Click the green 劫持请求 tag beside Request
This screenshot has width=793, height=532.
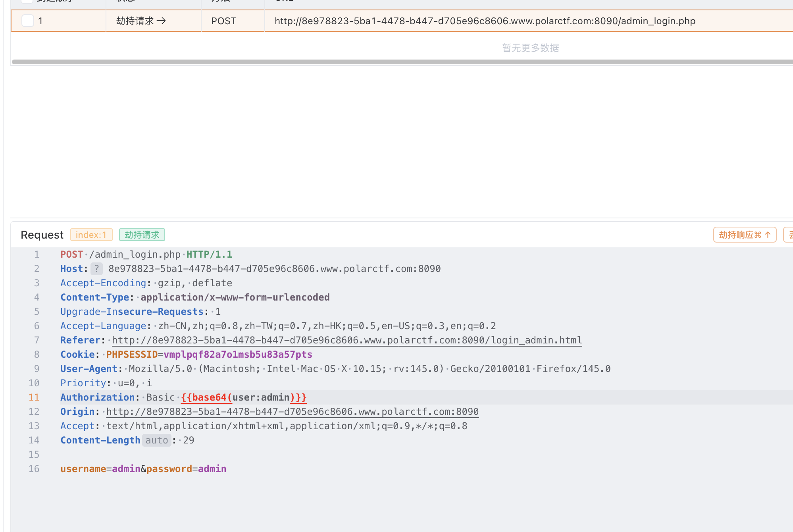(x=142, y=235)
